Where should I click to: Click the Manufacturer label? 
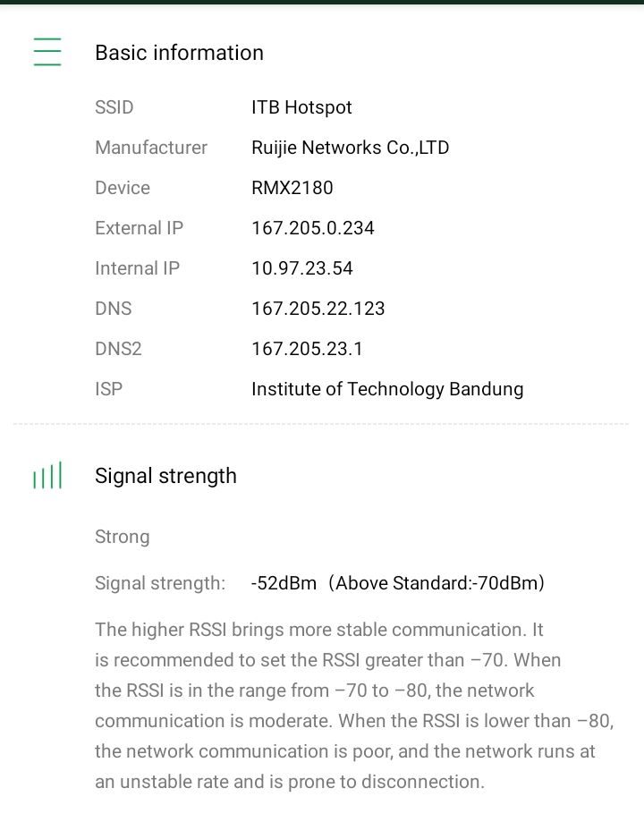click(151, 148)
